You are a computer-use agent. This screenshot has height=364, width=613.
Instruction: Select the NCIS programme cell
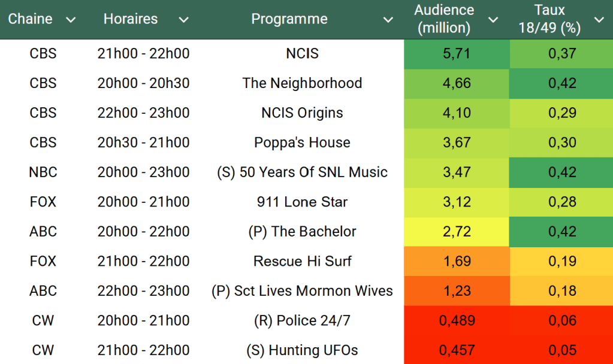coord(302,54)
